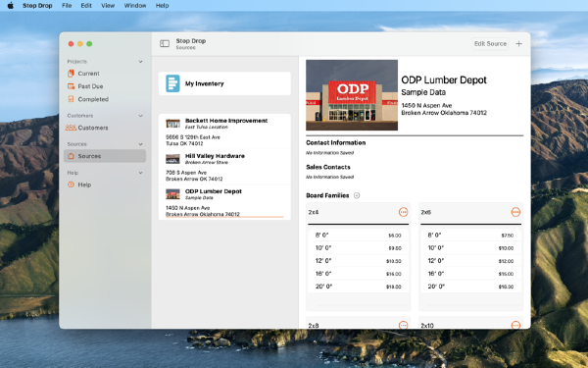The width and height of the screenshot is (588, 368).
Task: Open the Help menu in menu bar
Action: [162, 5]
